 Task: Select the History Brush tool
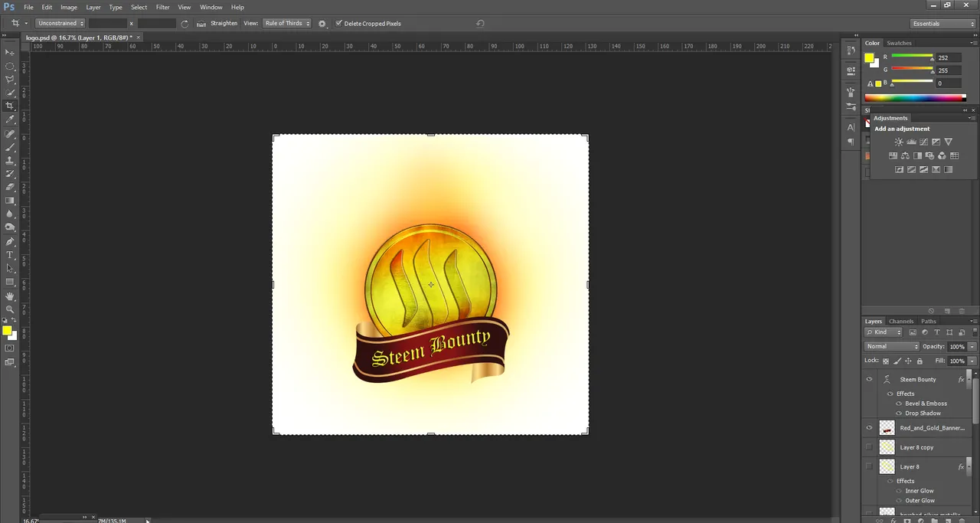[x=10, y=174]
